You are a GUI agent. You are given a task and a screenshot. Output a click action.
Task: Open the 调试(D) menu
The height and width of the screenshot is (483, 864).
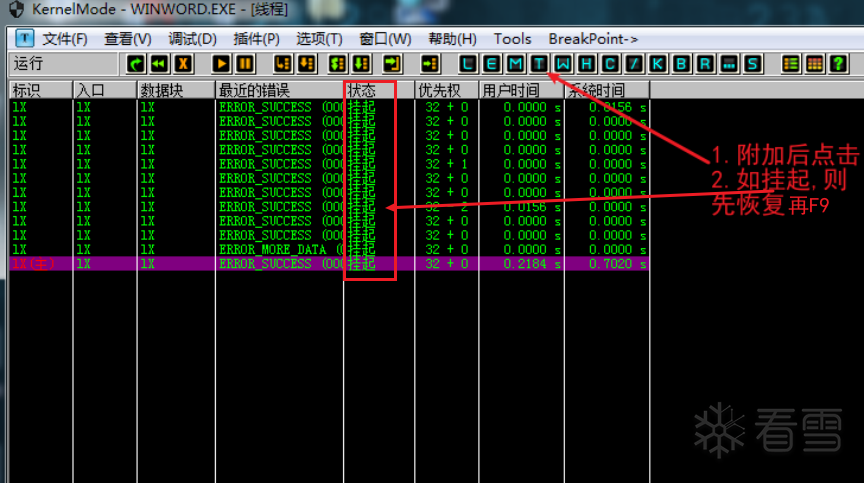click(x=192, y=39)
